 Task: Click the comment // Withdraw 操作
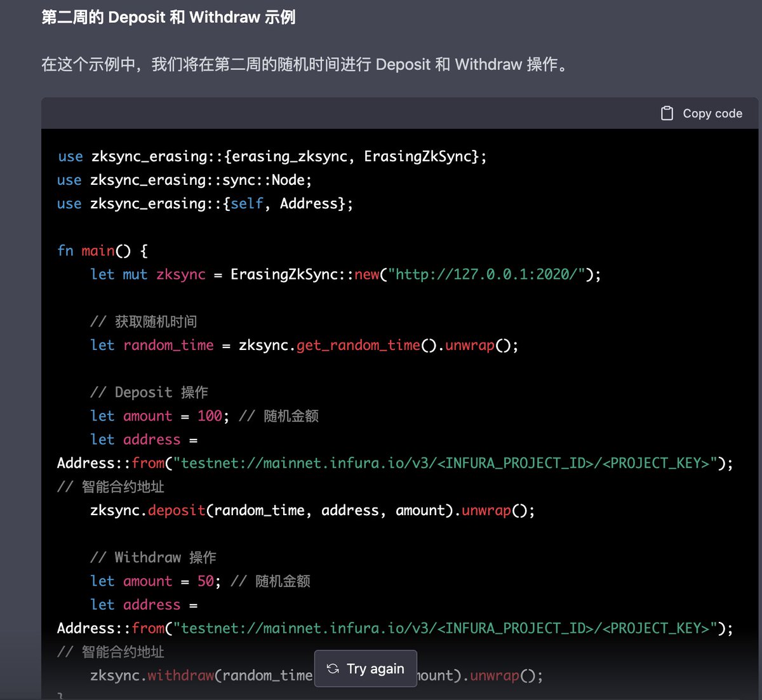pyautogui.click(x=153, y=557)
